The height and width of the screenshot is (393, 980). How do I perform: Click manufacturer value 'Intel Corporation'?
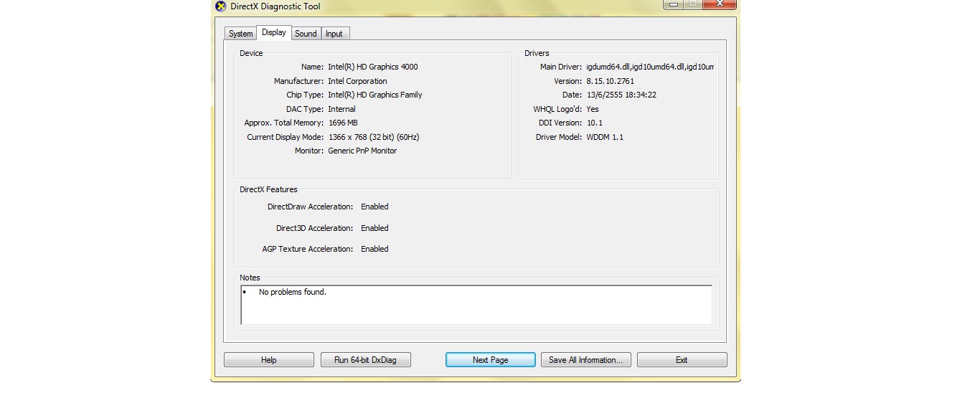coord(357,81)
